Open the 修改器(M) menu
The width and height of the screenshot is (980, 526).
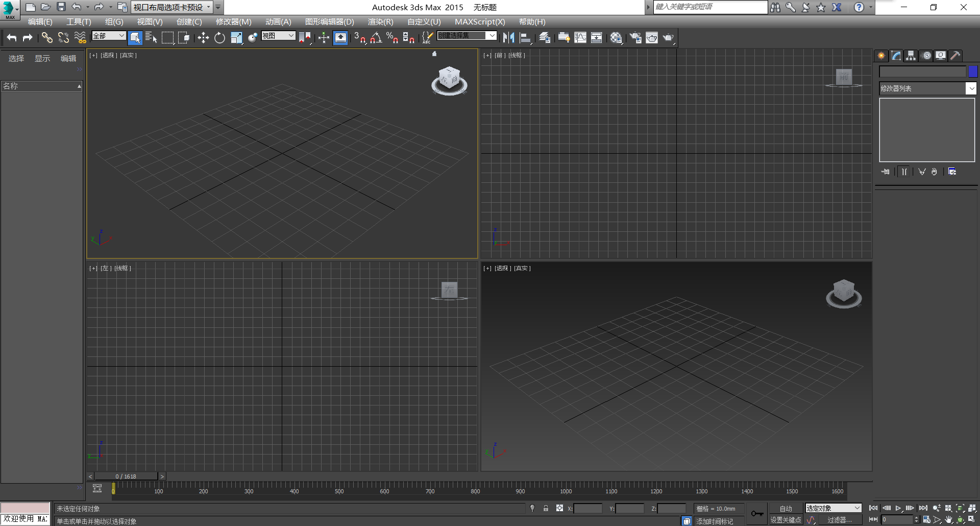click(233, 22)
